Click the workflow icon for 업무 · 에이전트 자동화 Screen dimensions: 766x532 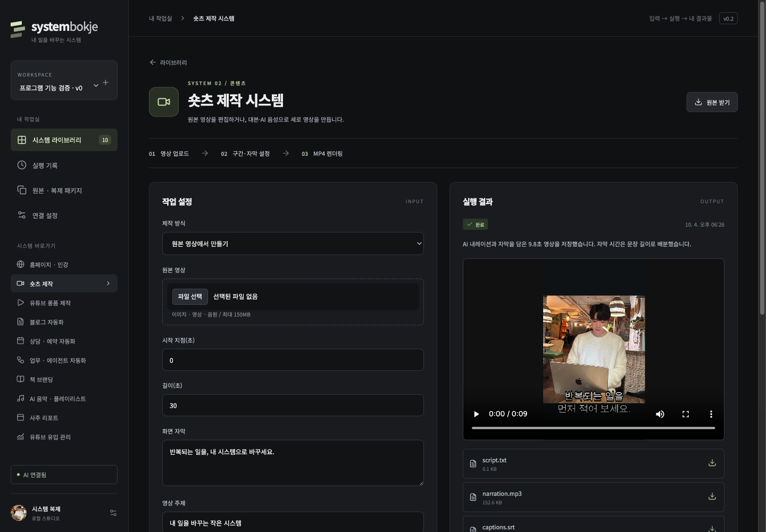(21, 360)
